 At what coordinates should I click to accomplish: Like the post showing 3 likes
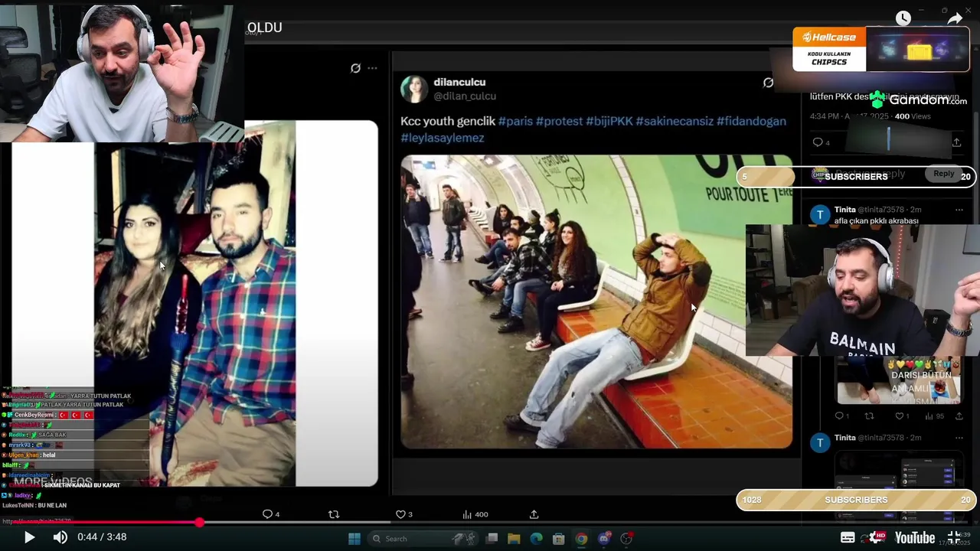point(403,514)
